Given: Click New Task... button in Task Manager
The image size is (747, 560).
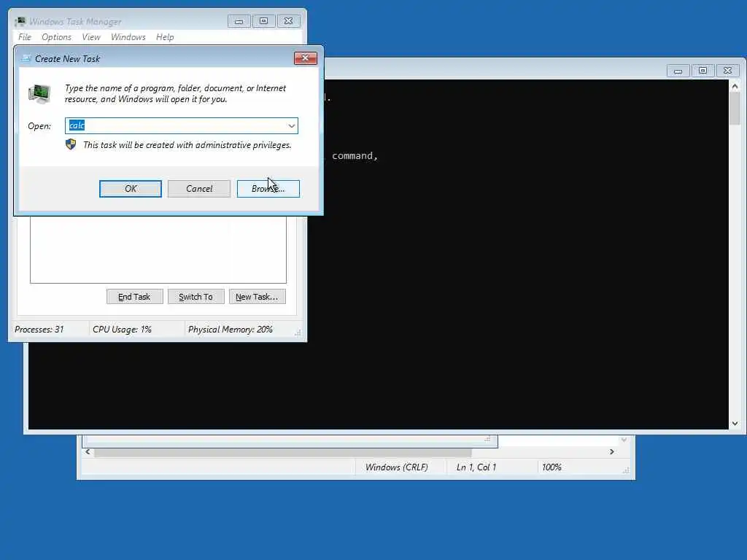Looking at the screenshot, I should point(258,297).
